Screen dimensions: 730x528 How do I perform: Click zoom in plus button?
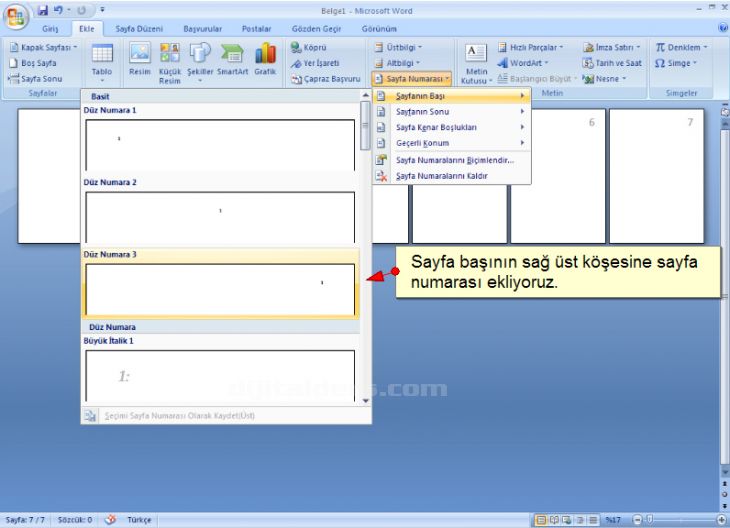pyautogui.click(x=722, y=520)
